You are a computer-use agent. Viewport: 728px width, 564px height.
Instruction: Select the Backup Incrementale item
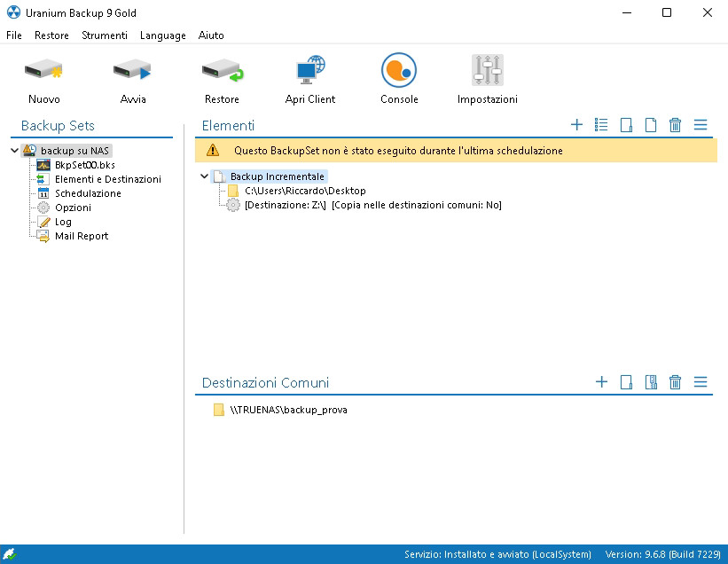click(278, 176)
